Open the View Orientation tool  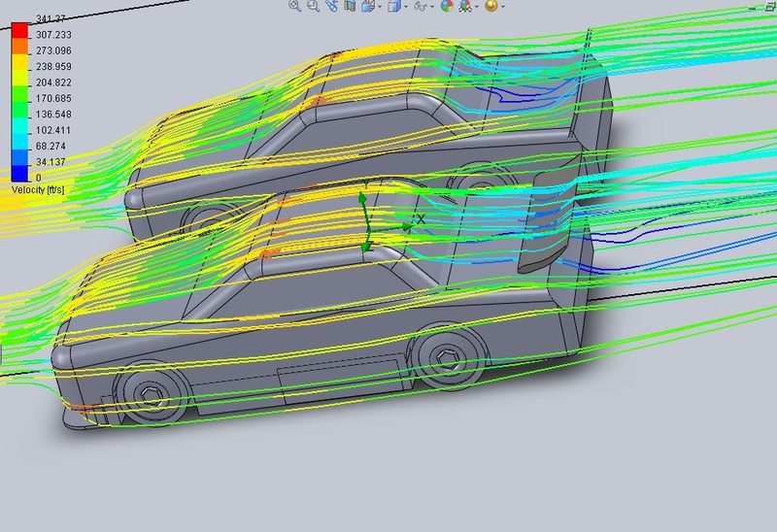tap(368, 6)
